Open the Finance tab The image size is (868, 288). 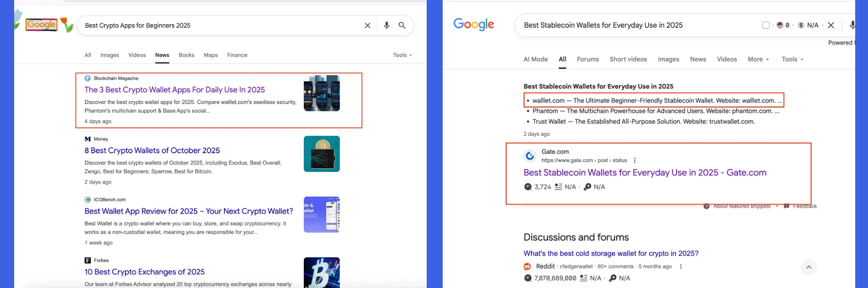coord(237,55)
